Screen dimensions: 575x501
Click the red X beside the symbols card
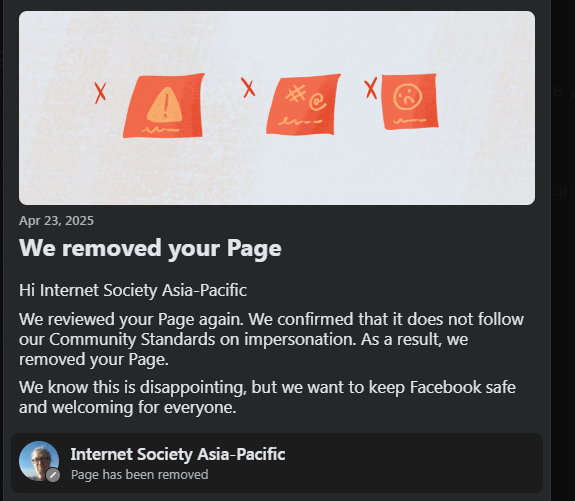click(248, 88)
